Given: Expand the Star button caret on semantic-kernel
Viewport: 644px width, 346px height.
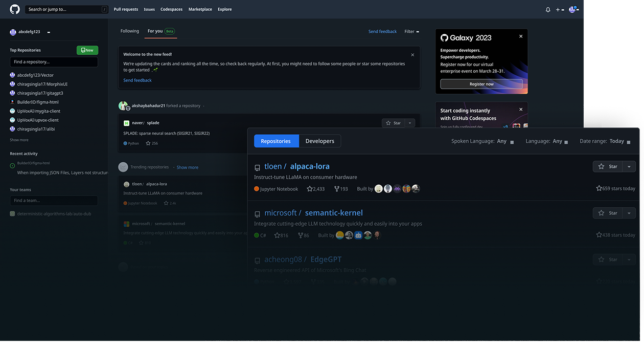Looking at the screenshot, I should [629, 212].
